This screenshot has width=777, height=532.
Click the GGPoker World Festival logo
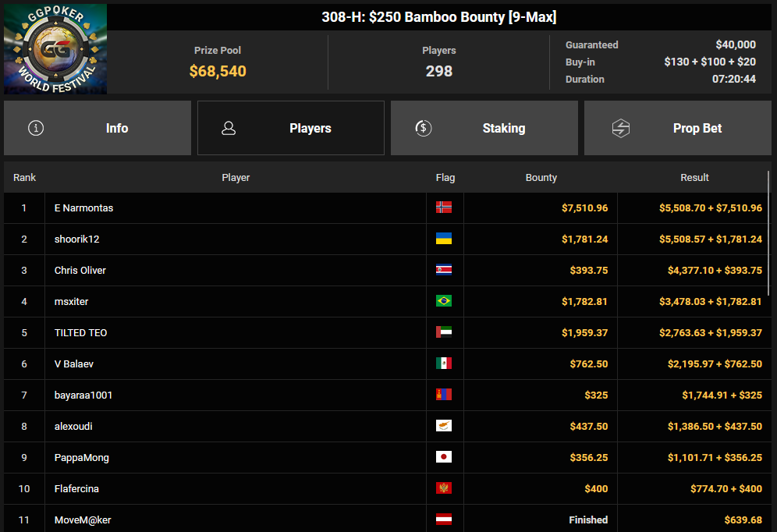pyautogui.click(x=55, y=49)
